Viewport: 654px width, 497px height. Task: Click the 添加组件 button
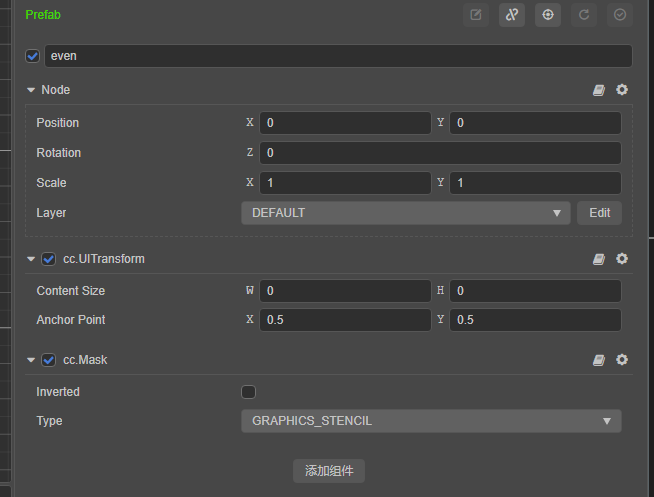(x=329, y=471)
